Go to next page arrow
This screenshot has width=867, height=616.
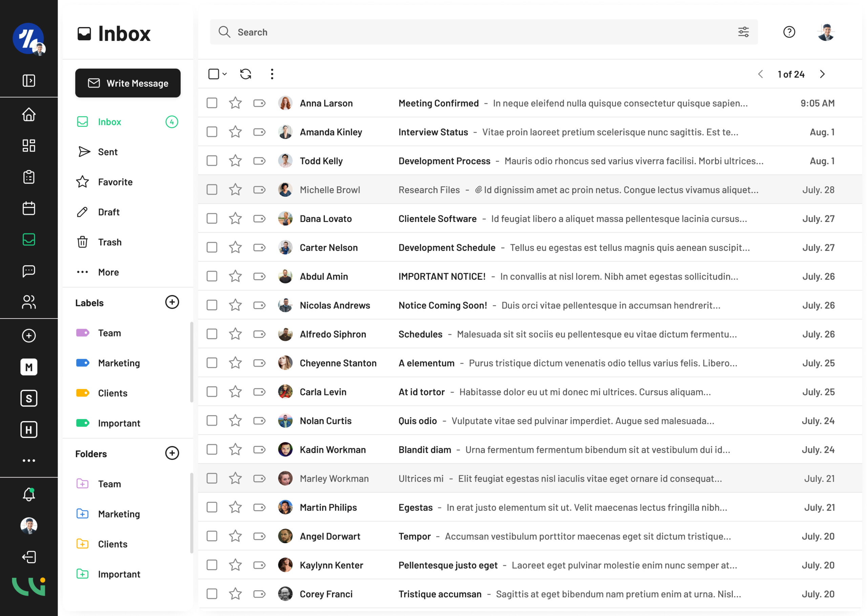click(x=822, y=74)
